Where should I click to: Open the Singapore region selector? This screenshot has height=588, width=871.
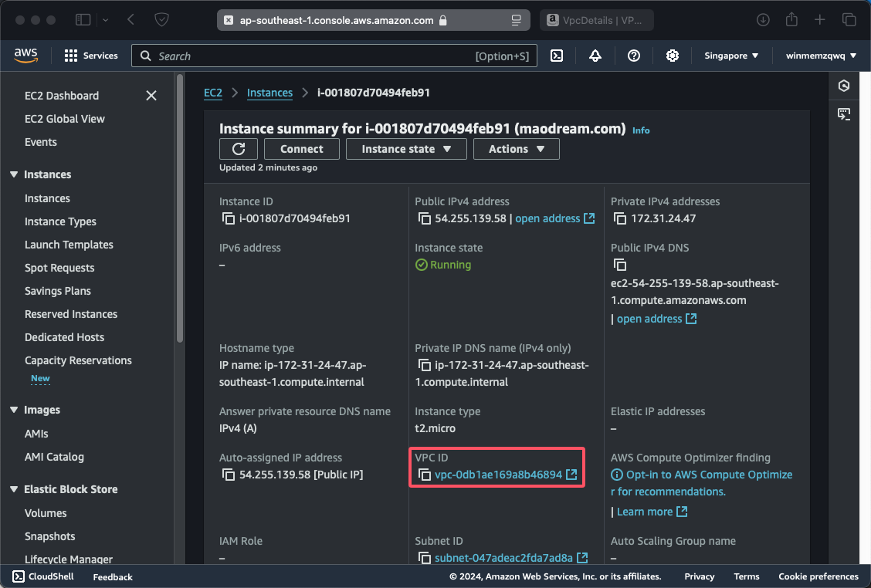(731, 56)
